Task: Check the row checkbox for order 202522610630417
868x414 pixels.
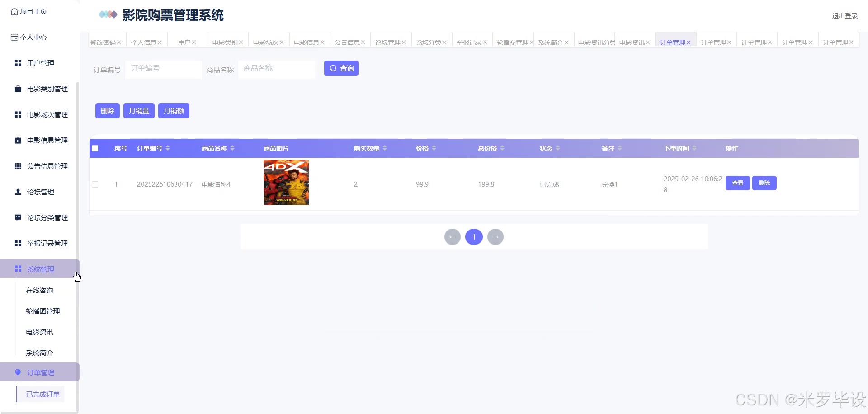Action: 95,184
